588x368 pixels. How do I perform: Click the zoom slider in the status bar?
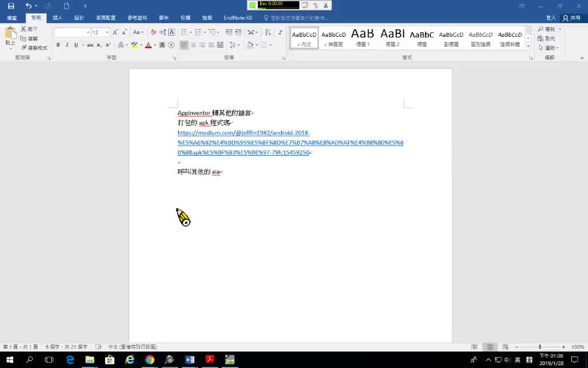point(539,347)
